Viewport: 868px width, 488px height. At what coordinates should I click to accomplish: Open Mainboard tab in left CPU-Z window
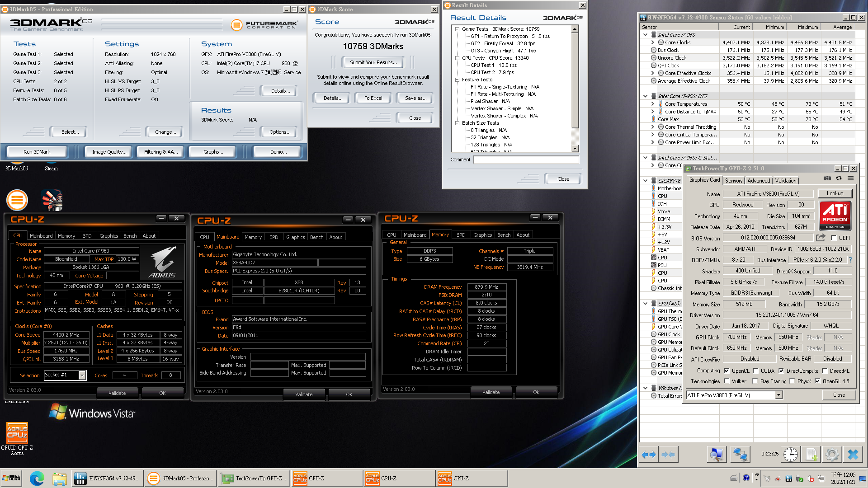point(41,236)
